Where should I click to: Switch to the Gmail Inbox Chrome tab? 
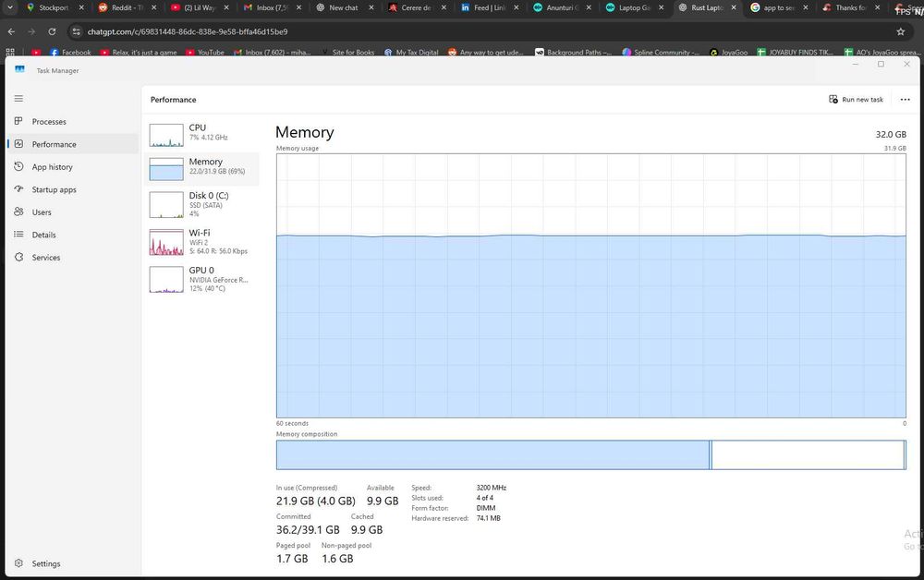click(274, 7)
